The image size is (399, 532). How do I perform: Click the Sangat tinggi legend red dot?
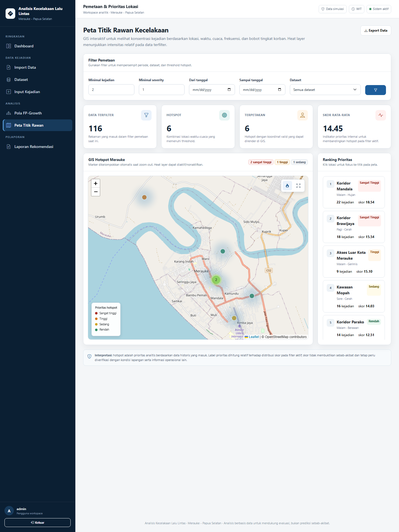(x=96, y=313)
